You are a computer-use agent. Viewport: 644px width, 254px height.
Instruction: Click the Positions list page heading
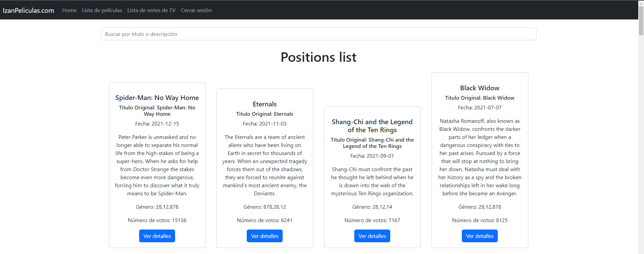(x=318, y=57)
